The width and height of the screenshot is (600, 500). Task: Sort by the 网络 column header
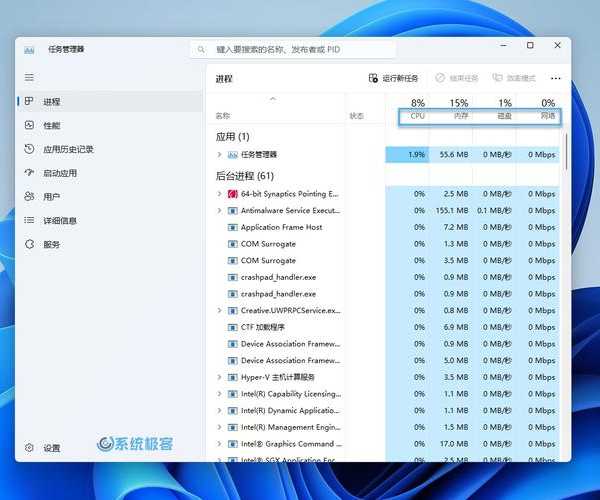point(548,116)
